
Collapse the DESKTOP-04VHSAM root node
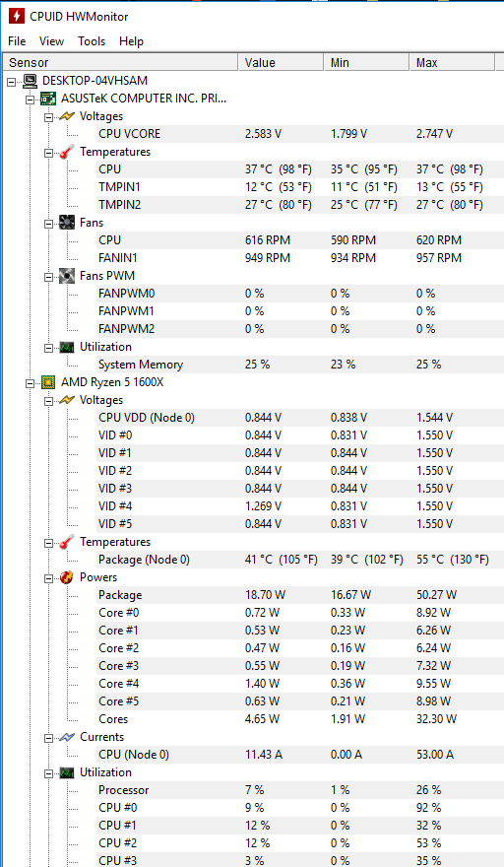pyautogui.click(x=12, y=82)
